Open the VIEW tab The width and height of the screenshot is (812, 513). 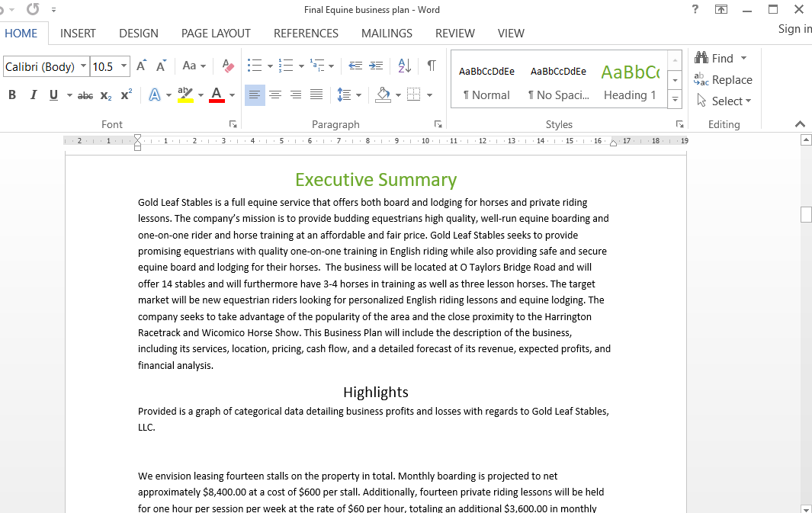511,33
